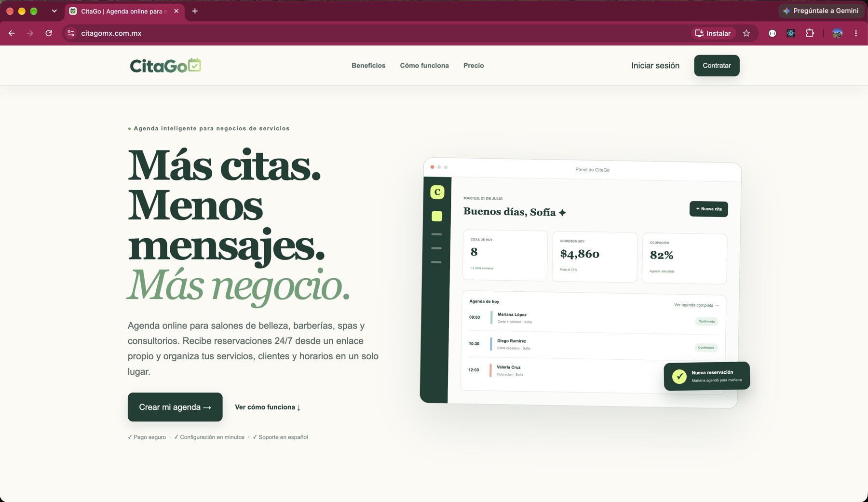868x502 pixels.
Task: Click the round white extension icon
Action: click(x=772, y=33)
